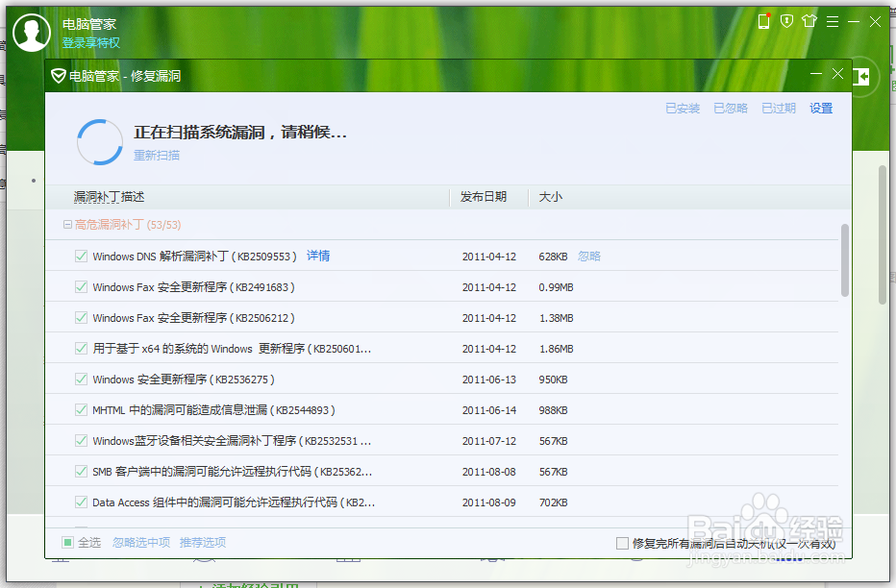Click the shield logo beside 电脑管家 - 修复漏洞
Viewport: 896px width, 588px height.
pos(58,75)
